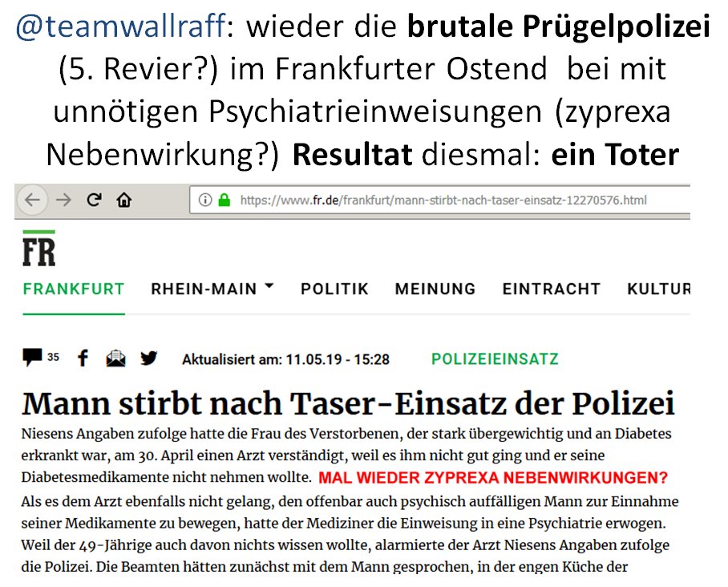Share the article by email icon
728x587 pixels.
tap(115, 358)
